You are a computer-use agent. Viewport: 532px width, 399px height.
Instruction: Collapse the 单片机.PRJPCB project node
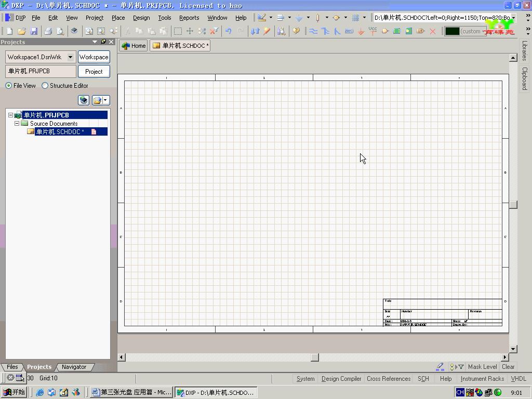10,115
